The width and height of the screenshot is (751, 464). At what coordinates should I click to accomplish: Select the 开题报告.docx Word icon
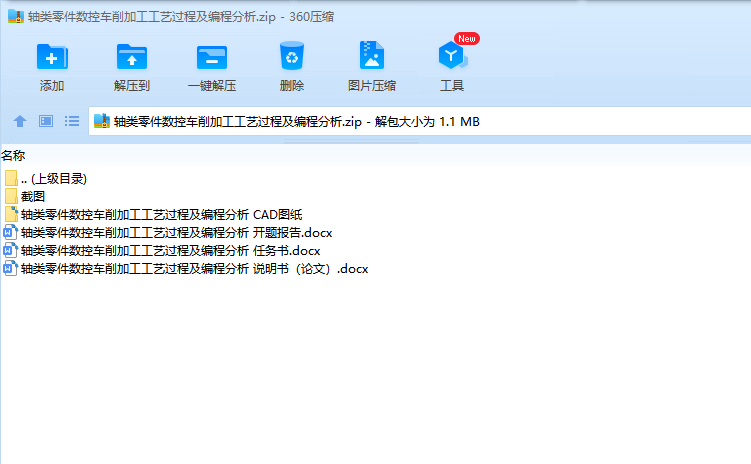[x=11, y=232]
